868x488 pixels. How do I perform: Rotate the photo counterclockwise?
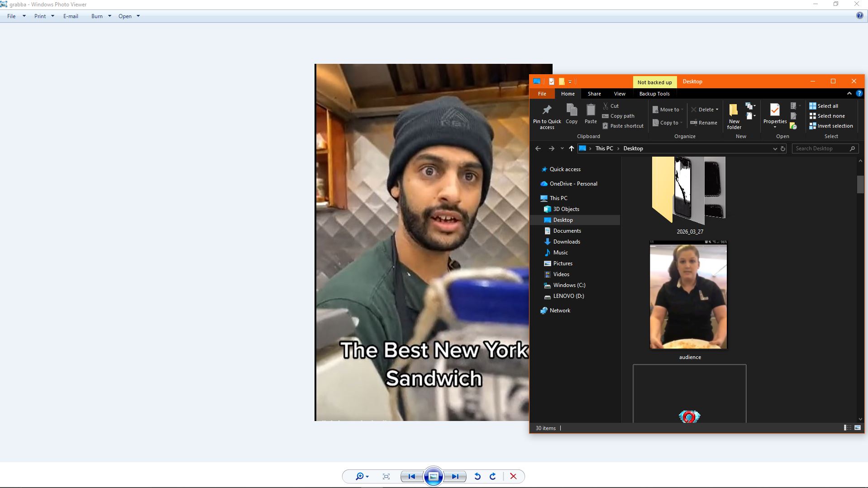tap(477, 476)
